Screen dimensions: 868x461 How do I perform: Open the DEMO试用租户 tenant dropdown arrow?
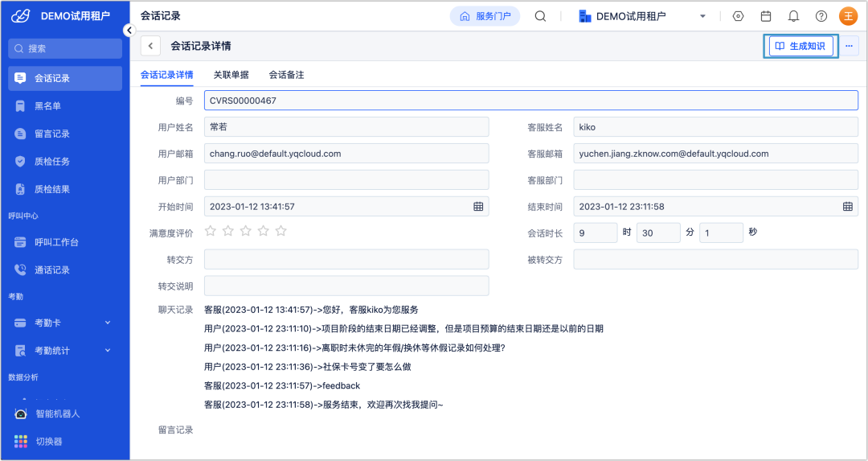702,16
